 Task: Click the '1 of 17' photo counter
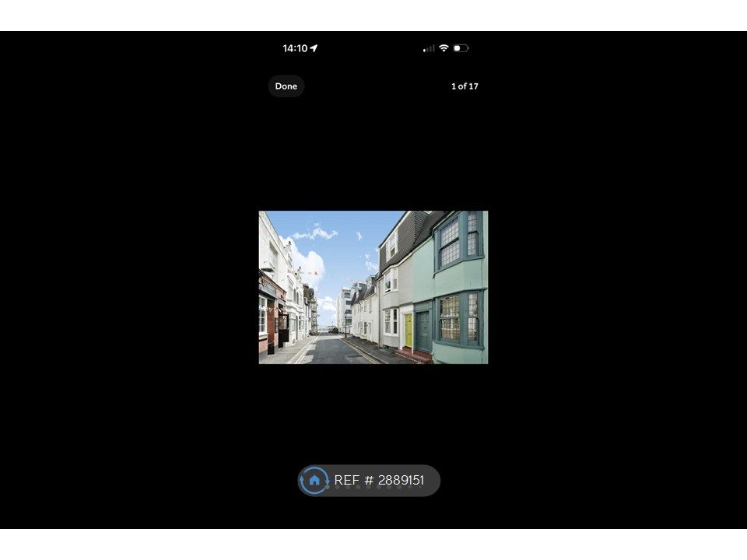tap(465, 86)
